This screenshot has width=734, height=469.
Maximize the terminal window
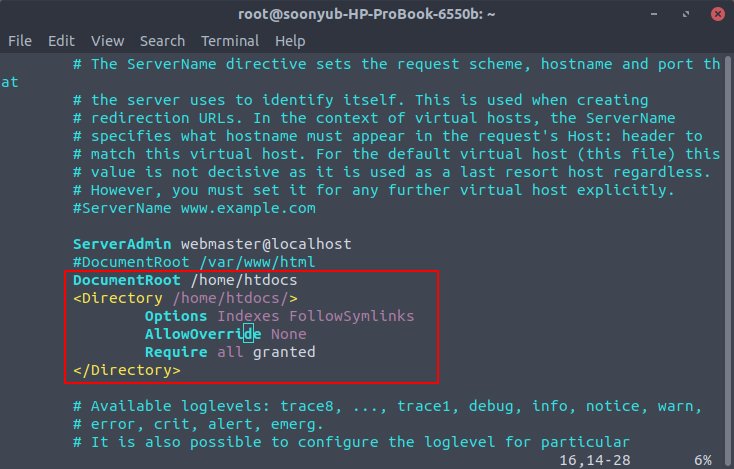pyautogui.click(x=686, y=14)
